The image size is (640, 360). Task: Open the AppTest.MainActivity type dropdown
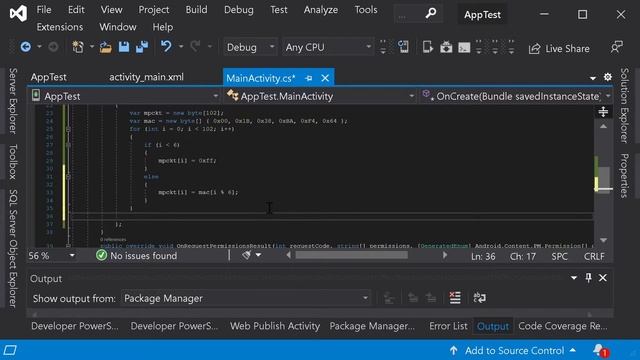pos(320,96)
